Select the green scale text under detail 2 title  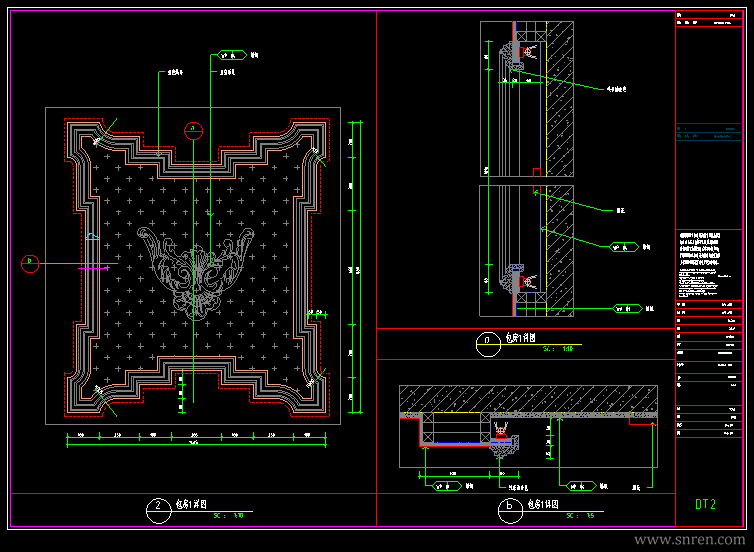click(229, 515)
